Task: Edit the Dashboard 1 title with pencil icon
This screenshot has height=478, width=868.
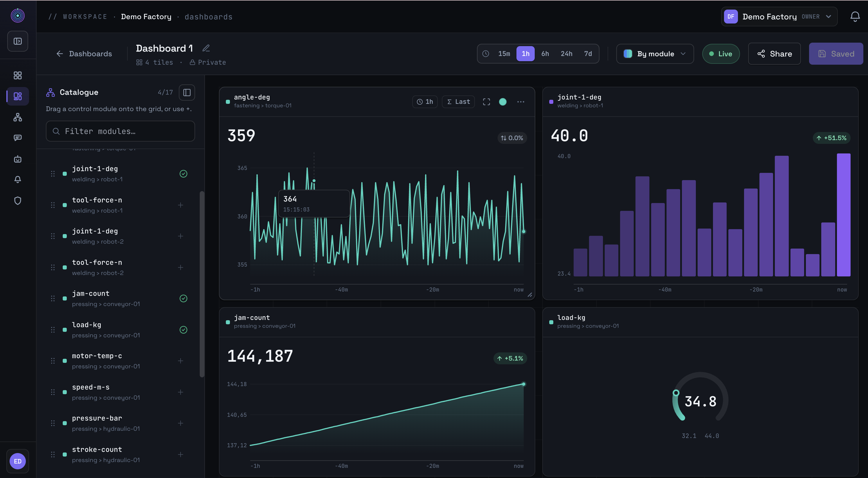Action: 206,48
